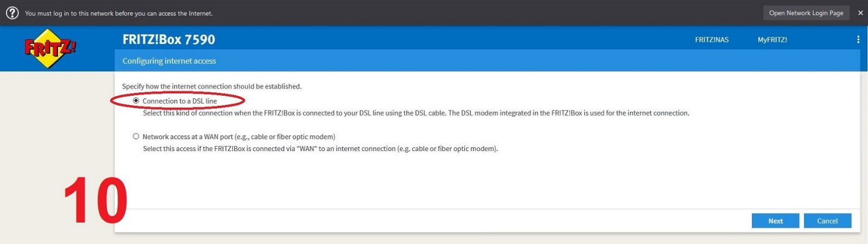Click the large red number 10
The width and height of the screenshot is (868, 244).
pos(95,201)
